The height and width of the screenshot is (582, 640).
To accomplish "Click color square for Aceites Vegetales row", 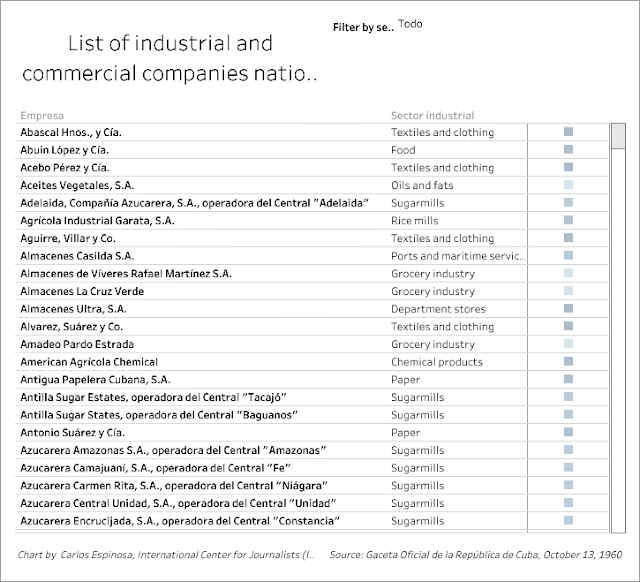I will coord(568,185).
